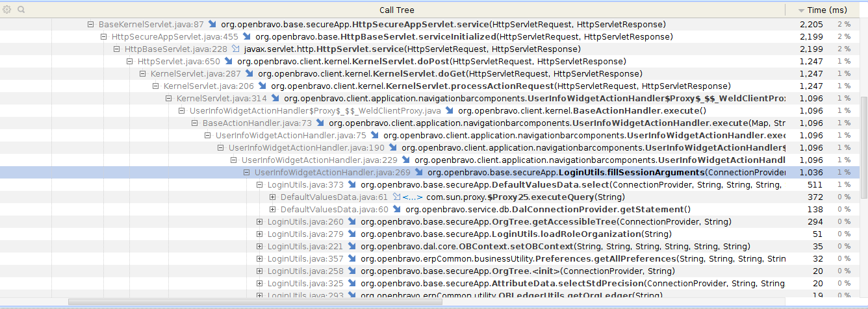The image size is (868, 309).
Task: Click the arrow icon next to KernelServlet.java:314
Action: click(x=275, y=99)
